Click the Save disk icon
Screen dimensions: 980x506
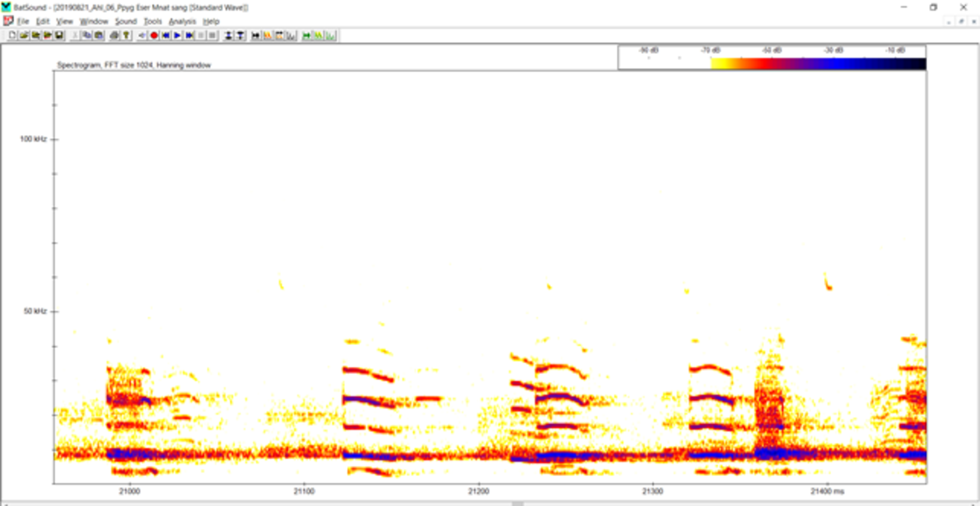[x=59, y=36]
